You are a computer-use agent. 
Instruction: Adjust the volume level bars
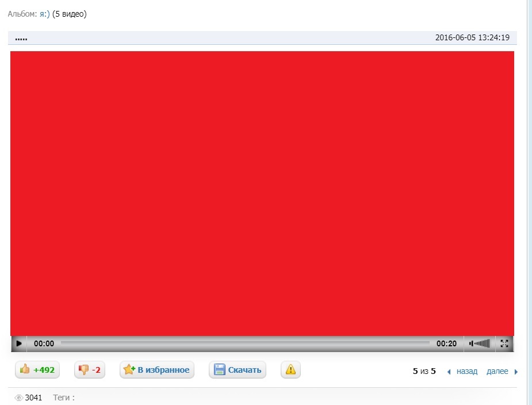tap(482, 343)
